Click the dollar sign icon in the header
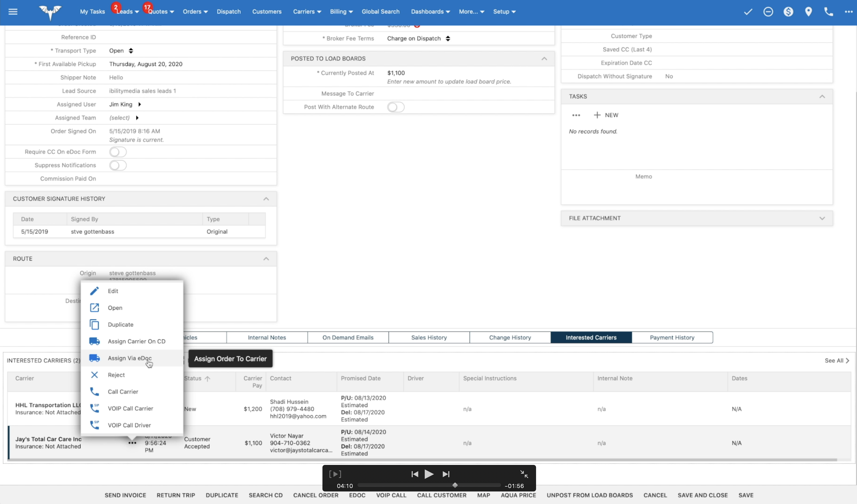The image size is (857, 504). 788,12
